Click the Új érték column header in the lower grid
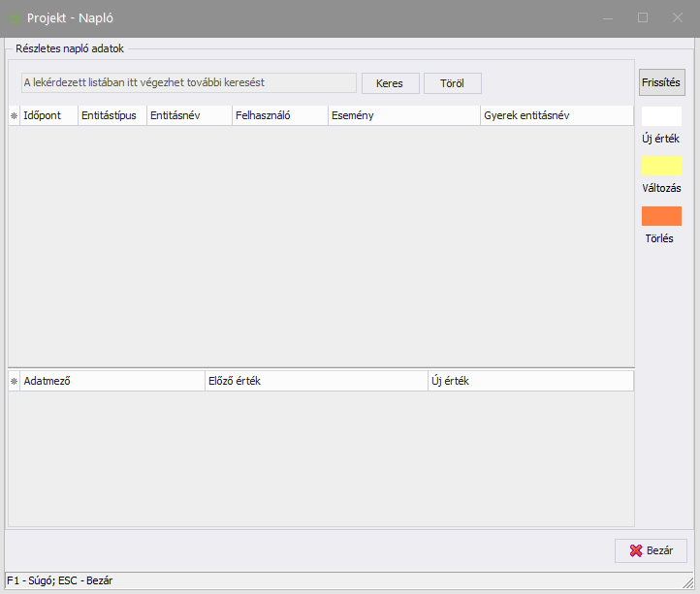 click(x=529, y=381)
